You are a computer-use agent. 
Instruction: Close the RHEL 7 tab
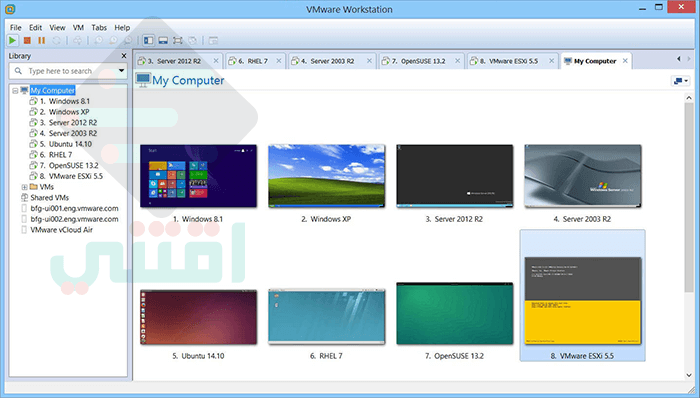click(279, 61)
